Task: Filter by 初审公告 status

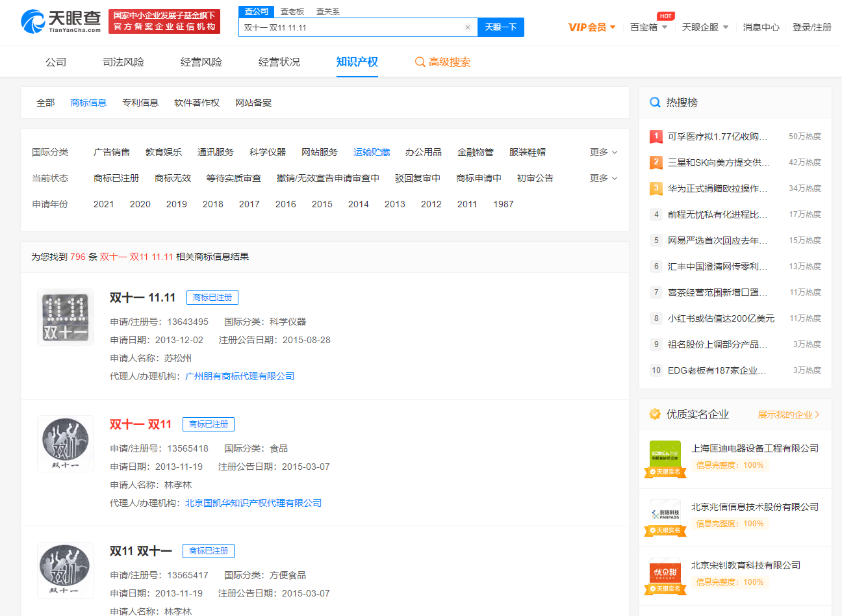Action: (535, 178)
